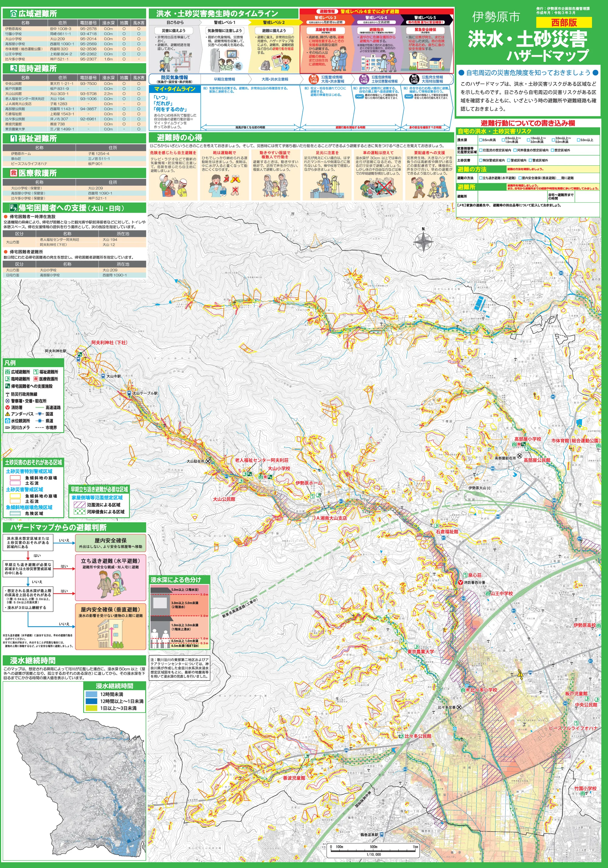Screen dimensions: 608x868
Task: Click the icon in the 帰宅困難者への支援 header
Action: (13, 208)
